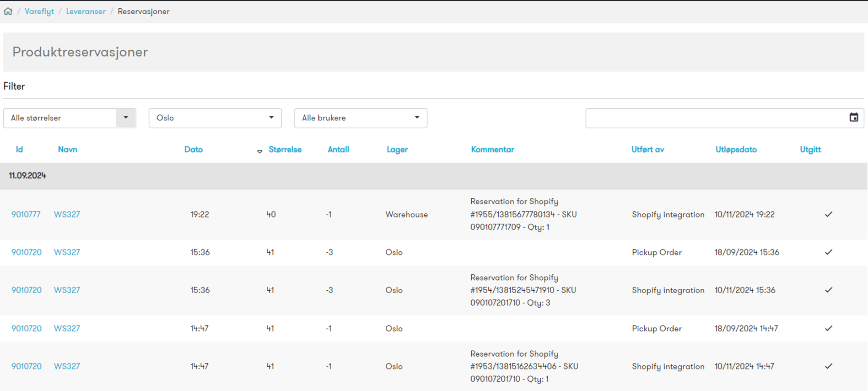Open the Oslo warehouse dropdown

[215, 118]
